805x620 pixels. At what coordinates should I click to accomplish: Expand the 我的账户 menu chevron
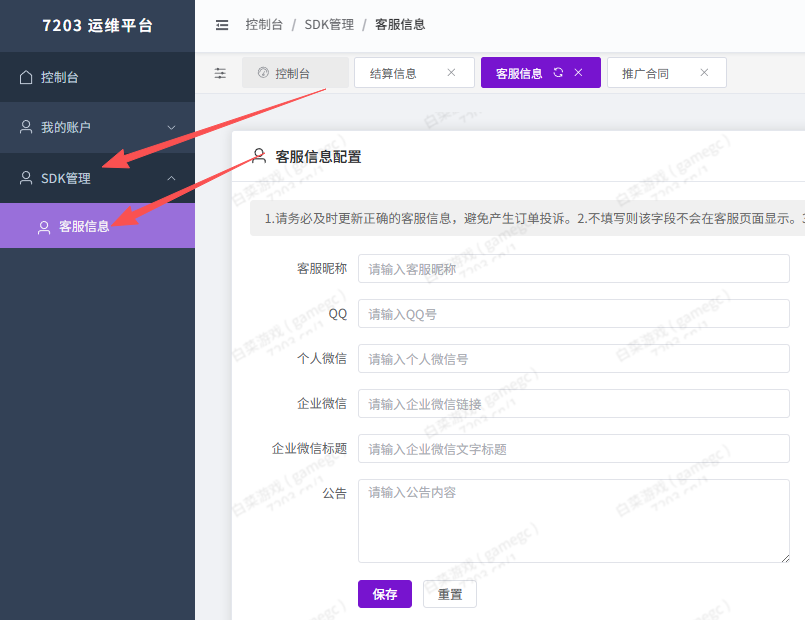tap(171, 127)
